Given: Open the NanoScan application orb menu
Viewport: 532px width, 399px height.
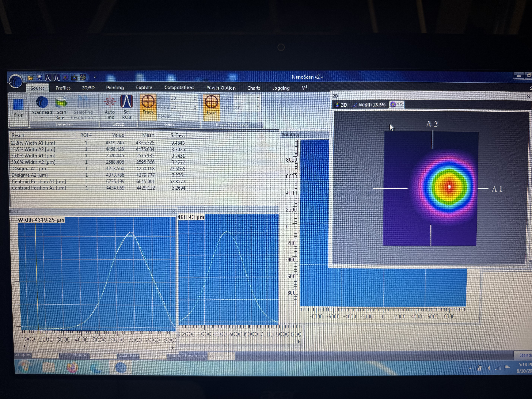Looking at the screenshot, I should coord(16,81).
